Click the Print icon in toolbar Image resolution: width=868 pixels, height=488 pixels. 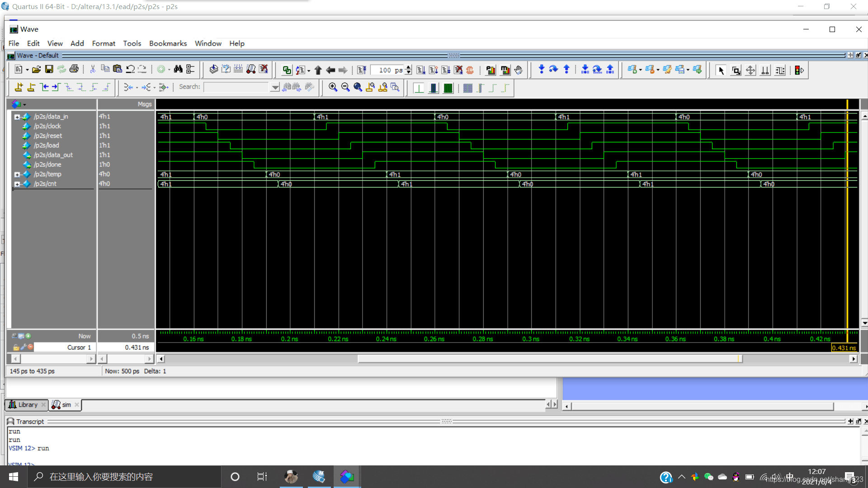[74, 69]
